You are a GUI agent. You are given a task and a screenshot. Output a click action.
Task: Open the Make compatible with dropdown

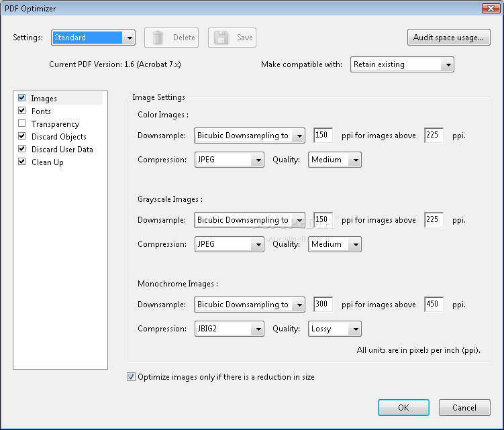click(402, 64)
